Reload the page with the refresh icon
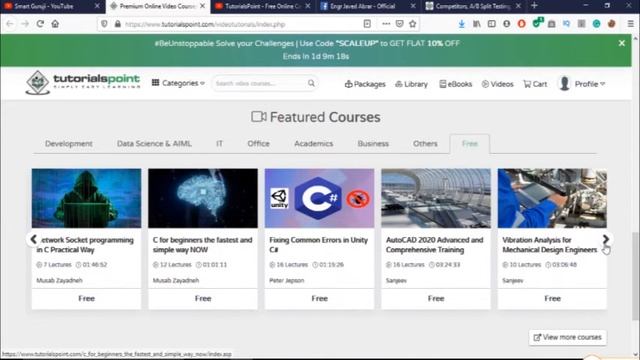Screen dimensions: 640x360 [x=40, y=24]
